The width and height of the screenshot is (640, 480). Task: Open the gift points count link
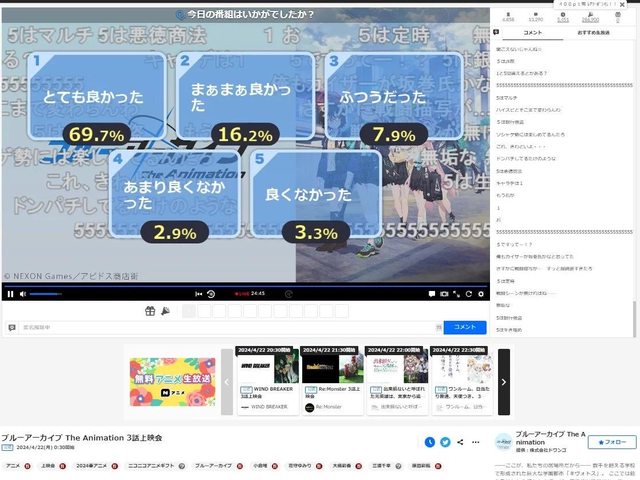(590, 20)
